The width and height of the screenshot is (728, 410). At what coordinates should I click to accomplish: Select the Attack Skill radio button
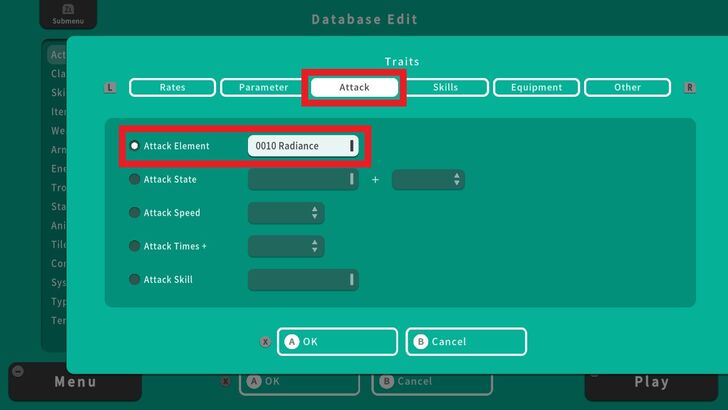135,280
